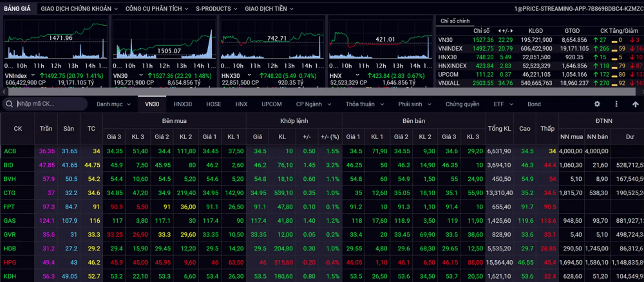Click CTG ticker in the price table
644x282 pixels.
(9, 193)
